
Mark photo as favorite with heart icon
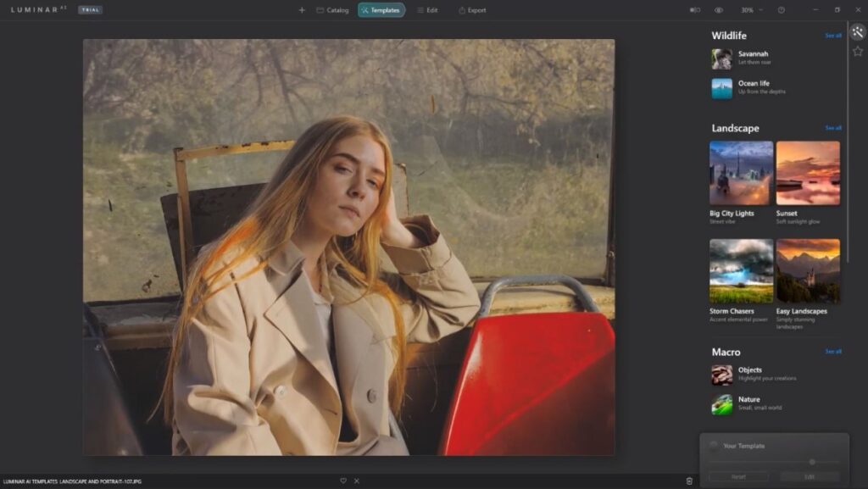[x=343, y=481]
